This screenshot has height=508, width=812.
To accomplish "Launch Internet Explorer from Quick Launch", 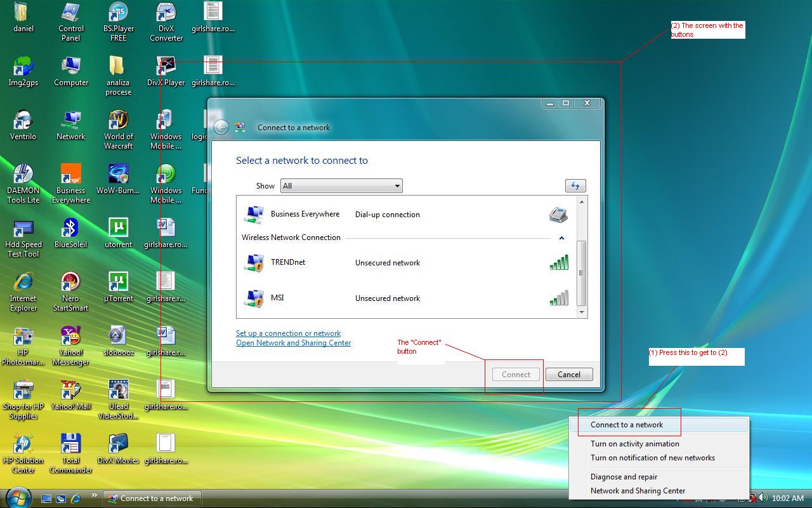I will [75, 499].
